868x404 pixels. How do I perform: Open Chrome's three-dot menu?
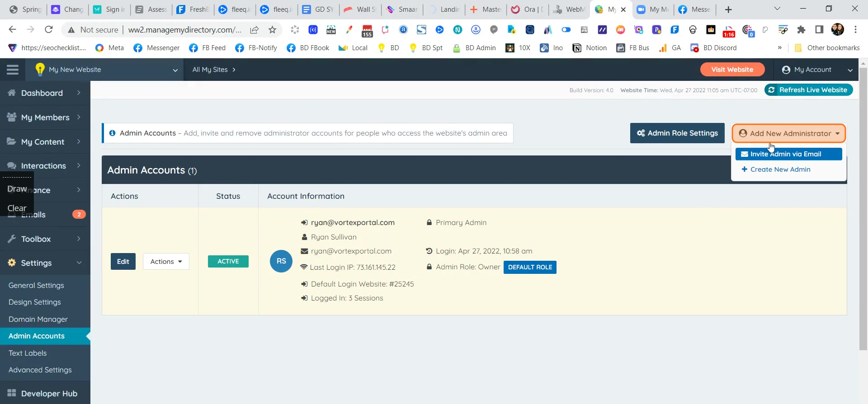click(x=855, y=30)
